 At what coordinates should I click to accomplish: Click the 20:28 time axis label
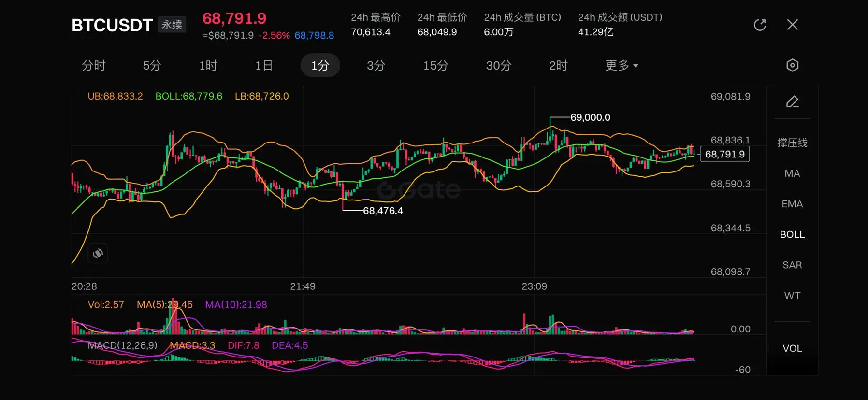[84, 286]
